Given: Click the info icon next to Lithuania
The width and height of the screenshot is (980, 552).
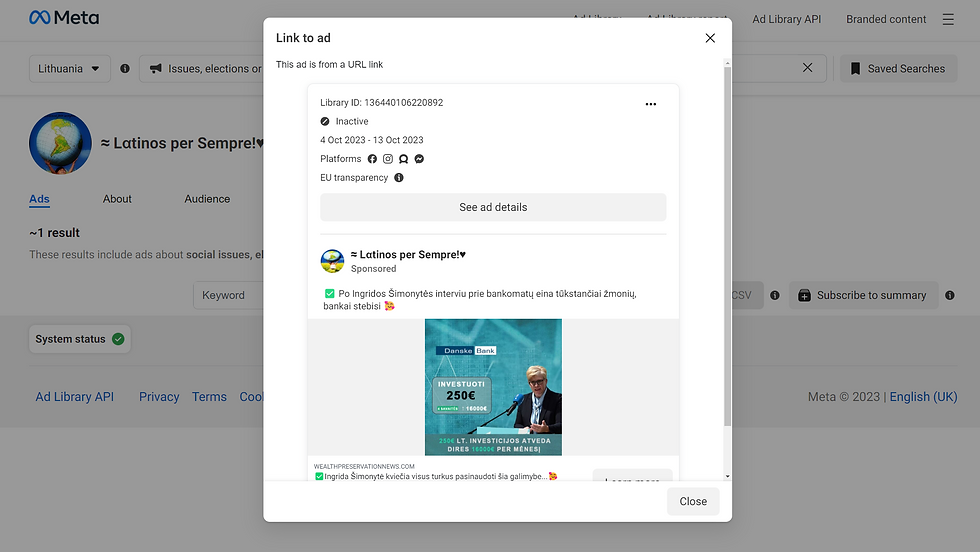Looking at the screenshot, I should point(125,69).
